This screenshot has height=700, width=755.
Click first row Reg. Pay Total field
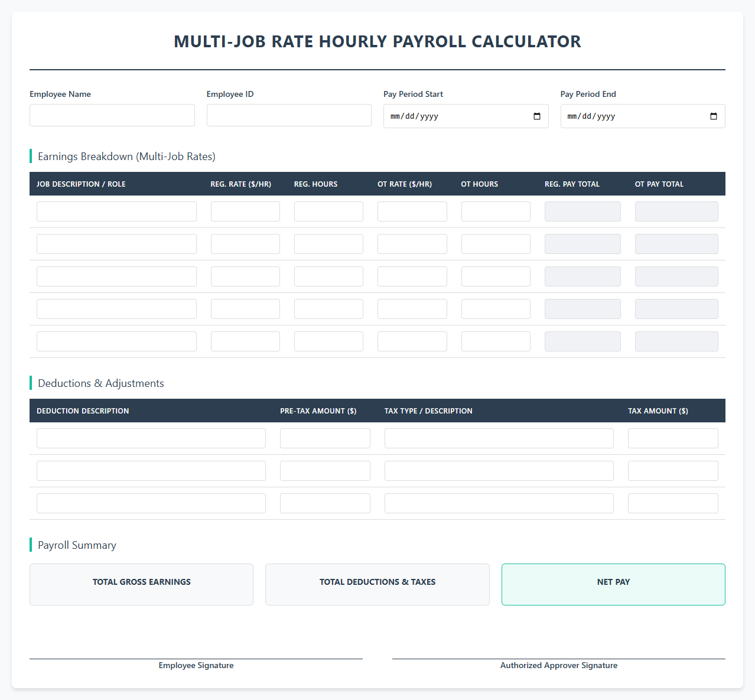pos(582,211)
